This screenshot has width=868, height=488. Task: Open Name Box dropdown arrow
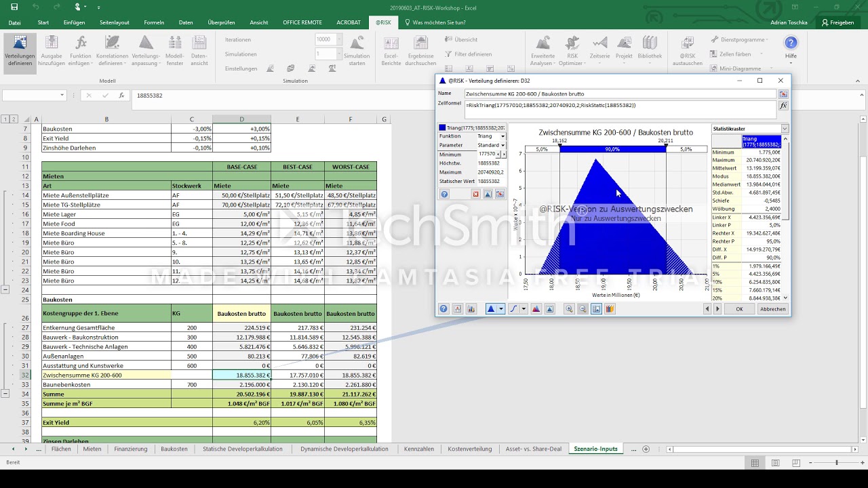[62, 96]
